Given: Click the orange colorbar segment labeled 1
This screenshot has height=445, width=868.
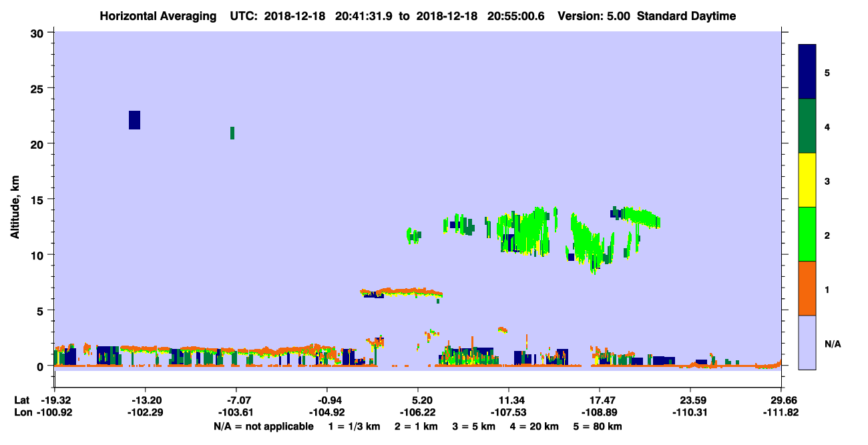Looking at the screenshot, I should (807, 288).
